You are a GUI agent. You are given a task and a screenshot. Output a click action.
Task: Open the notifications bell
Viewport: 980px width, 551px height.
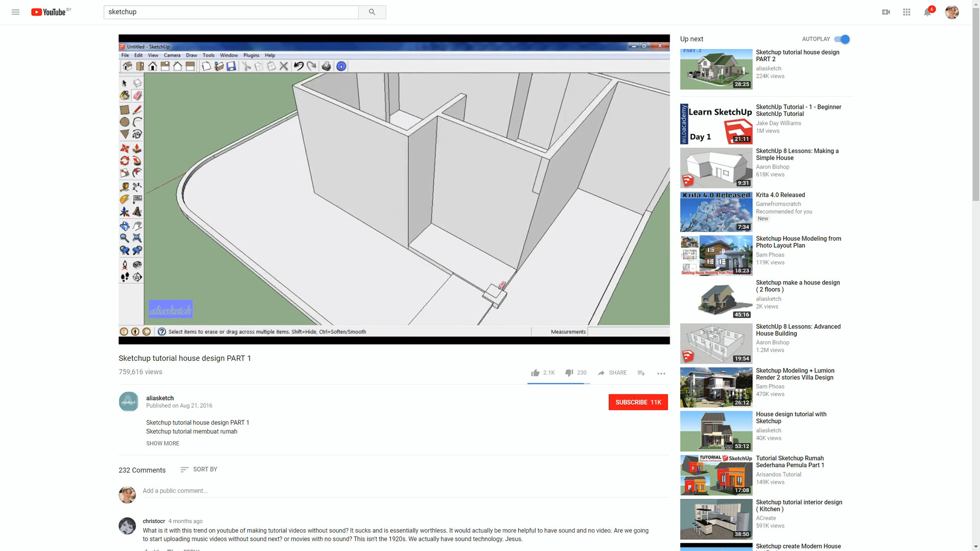point(927,12)
